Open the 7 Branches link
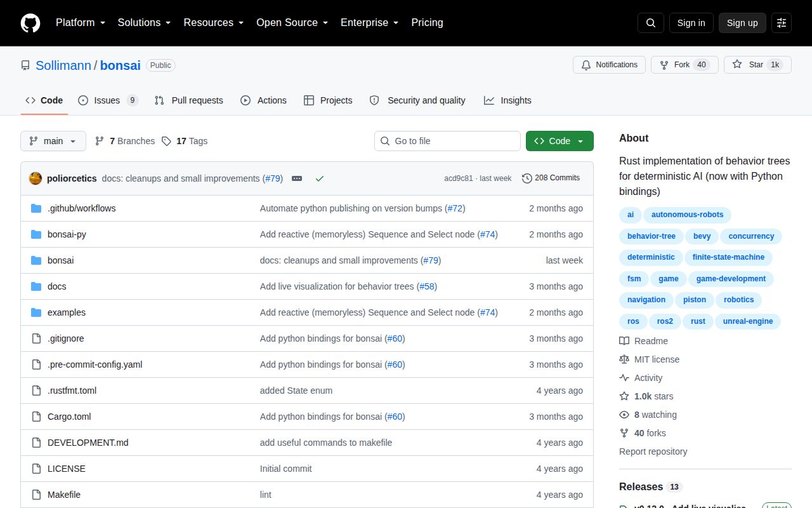This screenshot has height=508, width=812. click(x=125, y=141)
